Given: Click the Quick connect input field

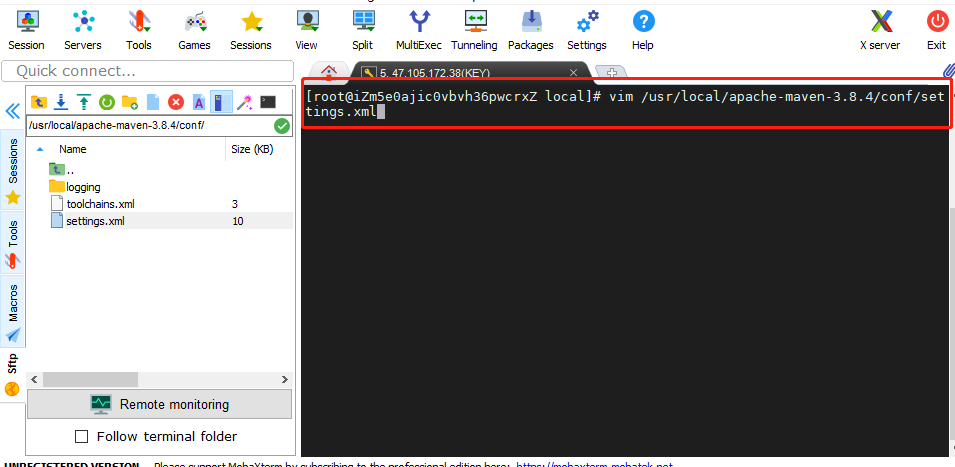Looking at the screenshot, I should click(148, 71).
